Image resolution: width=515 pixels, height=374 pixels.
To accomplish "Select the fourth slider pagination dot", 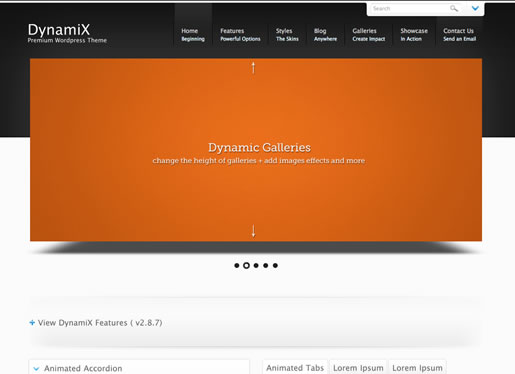I will point(266,265).
